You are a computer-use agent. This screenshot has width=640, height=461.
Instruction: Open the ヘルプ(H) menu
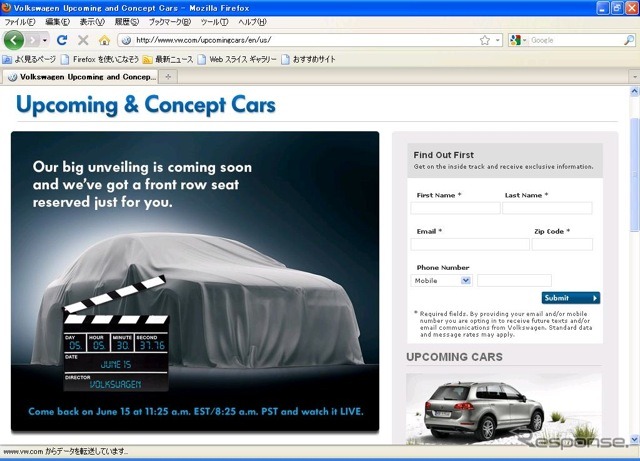click(x=252, y=22)
